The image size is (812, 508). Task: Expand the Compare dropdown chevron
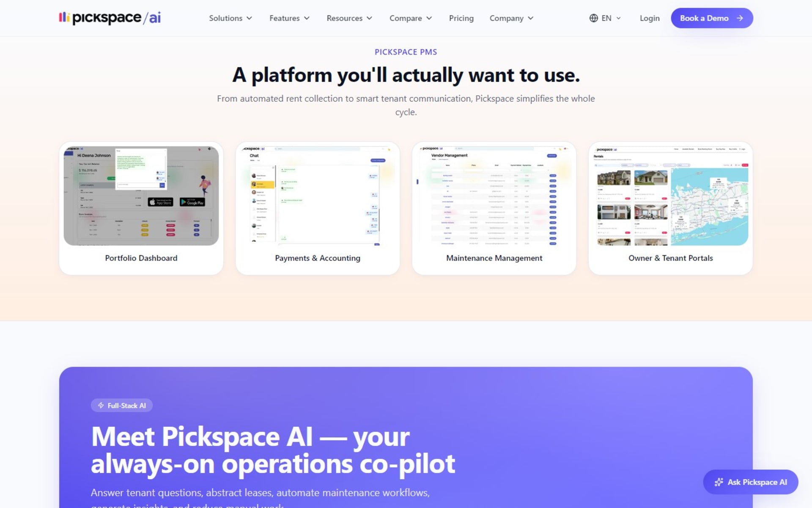pyautogui.click(x=429, y=18)
